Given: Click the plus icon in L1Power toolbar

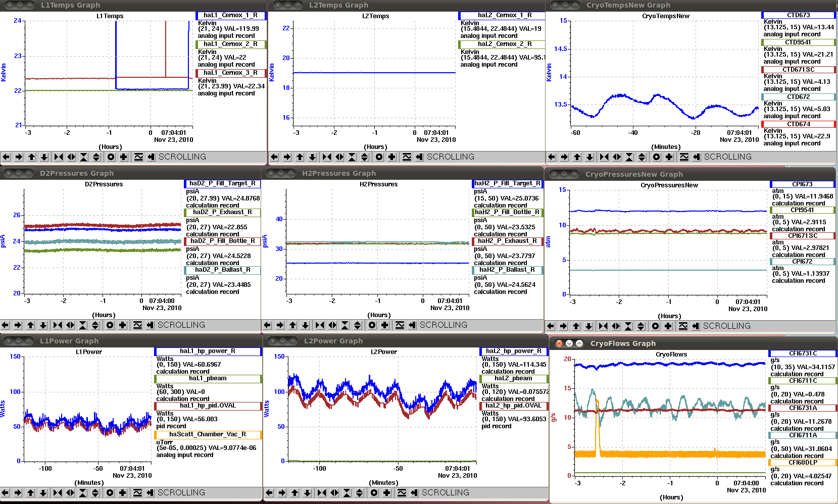Looking at the screenshot, I should (x=123, y=493).
